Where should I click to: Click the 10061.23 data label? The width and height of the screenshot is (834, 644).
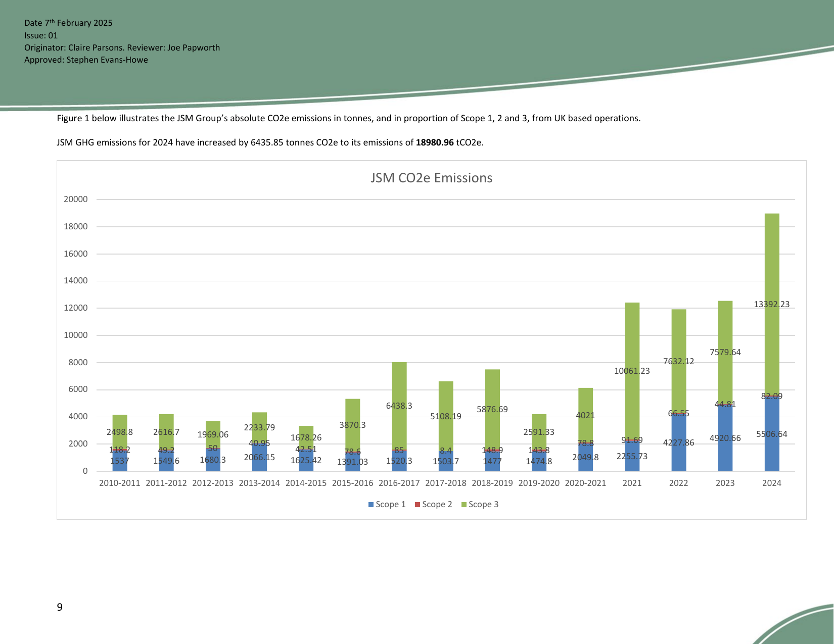coord(632,371)
